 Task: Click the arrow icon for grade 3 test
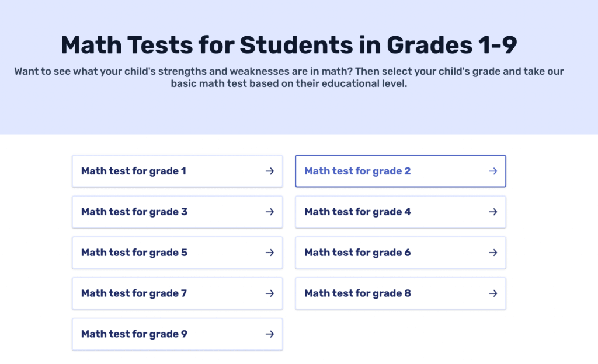tap(269, 212)
